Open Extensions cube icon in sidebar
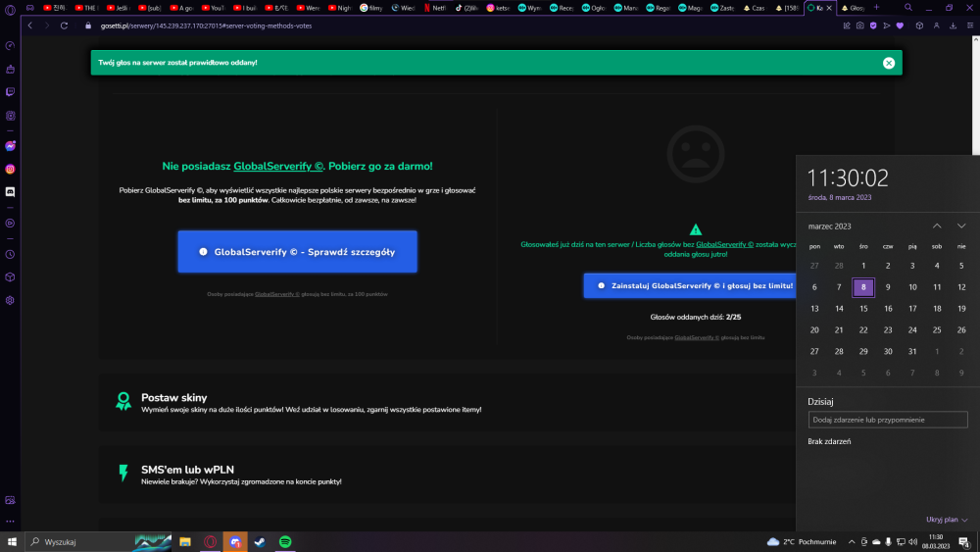 click(10, 276)
